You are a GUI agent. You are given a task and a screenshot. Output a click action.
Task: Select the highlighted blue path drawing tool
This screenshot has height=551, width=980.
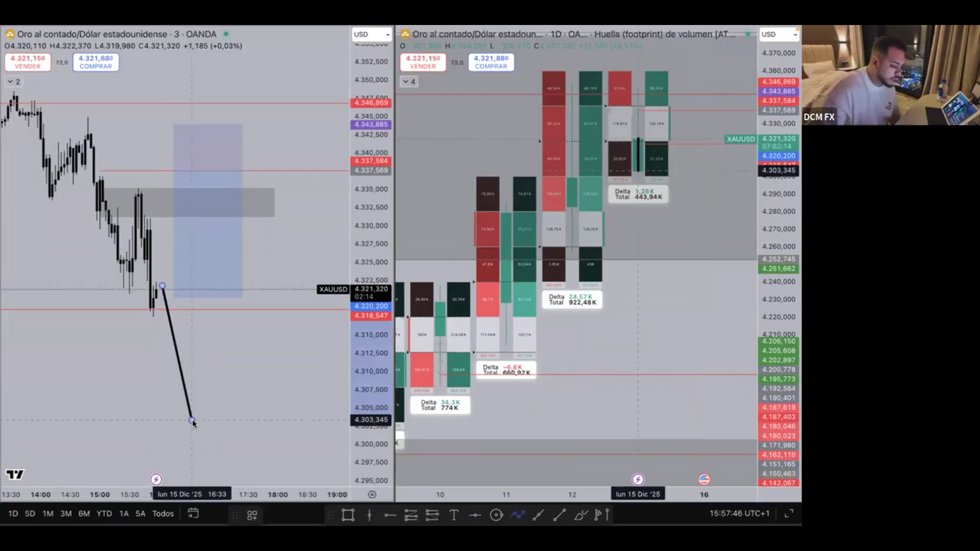(517, 515)
